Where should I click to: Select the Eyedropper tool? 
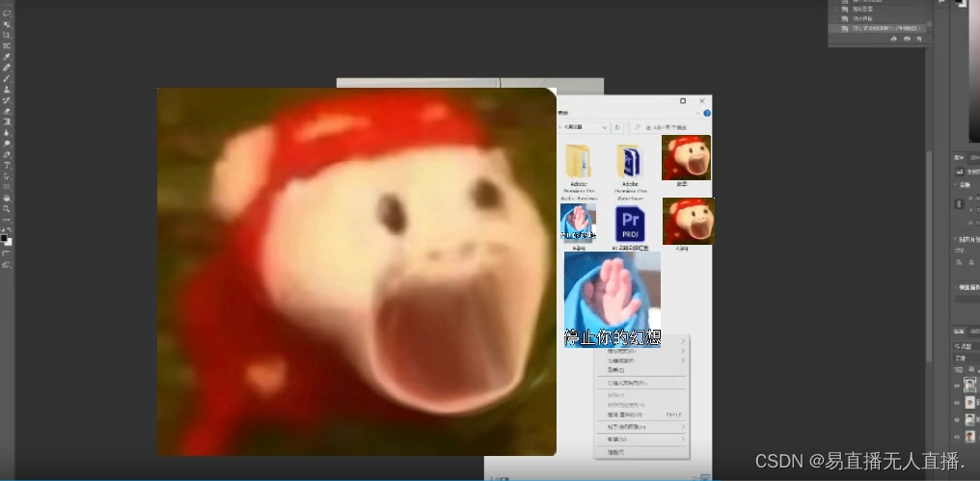click(7, 57)
